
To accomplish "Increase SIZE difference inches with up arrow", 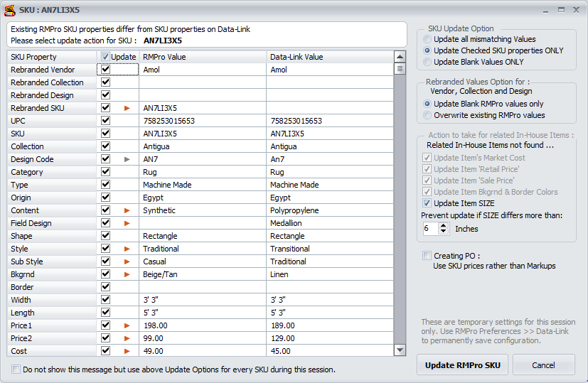I will 444,225.
